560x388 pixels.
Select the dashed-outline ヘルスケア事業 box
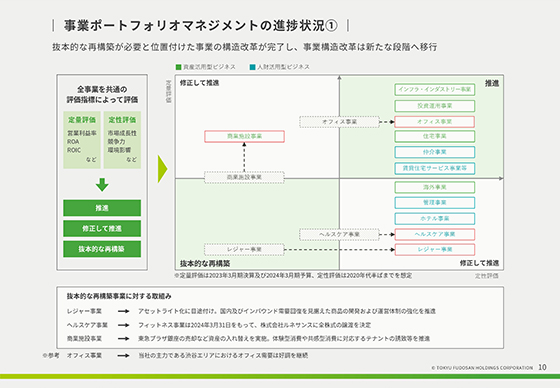(339, 234)
